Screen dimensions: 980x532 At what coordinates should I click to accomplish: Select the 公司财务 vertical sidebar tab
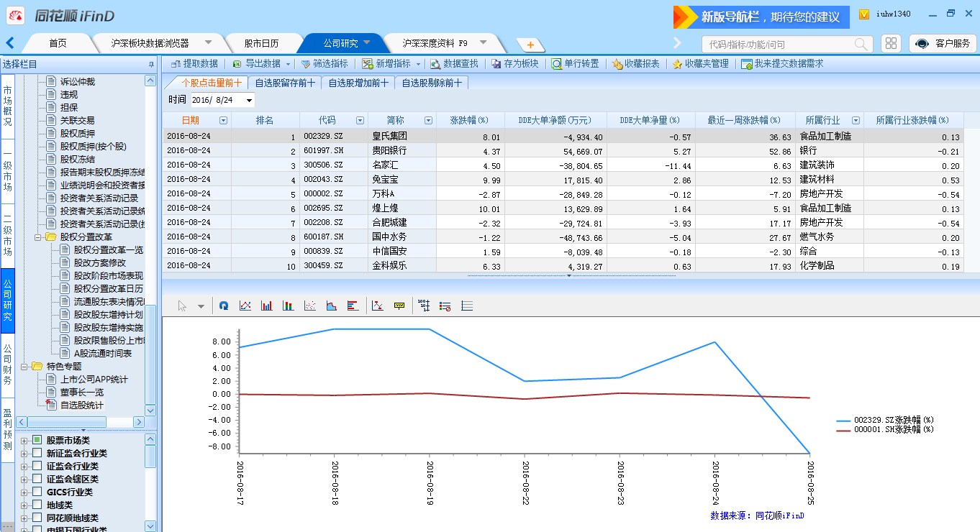7,365
